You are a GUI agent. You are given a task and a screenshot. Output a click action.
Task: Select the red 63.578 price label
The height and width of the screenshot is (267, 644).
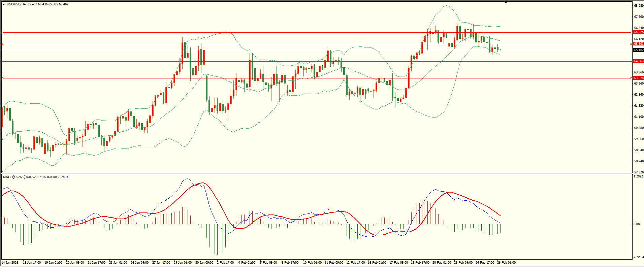tap(638, 78)
